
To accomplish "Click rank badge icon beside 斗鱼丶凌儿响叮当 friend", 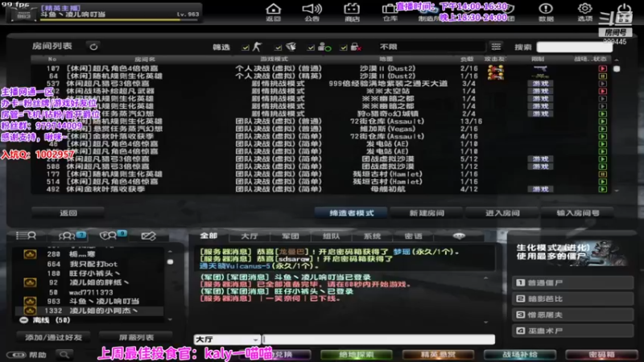I will coord(30,301).
